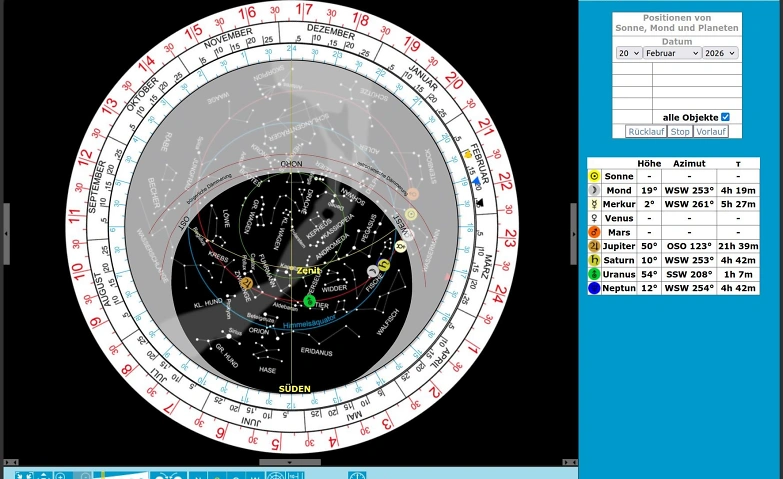Image resolution: width=783 pixels, height=479 pixels.
Task: Click the Sonne icon in the planet table
Action: point(594,176)
